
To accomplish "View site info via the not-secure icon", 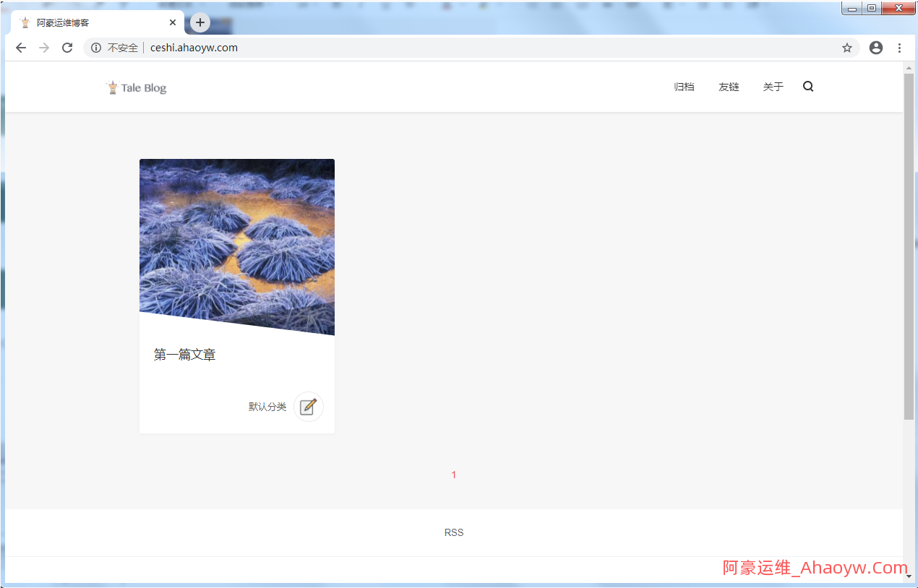I will (96, 48).
